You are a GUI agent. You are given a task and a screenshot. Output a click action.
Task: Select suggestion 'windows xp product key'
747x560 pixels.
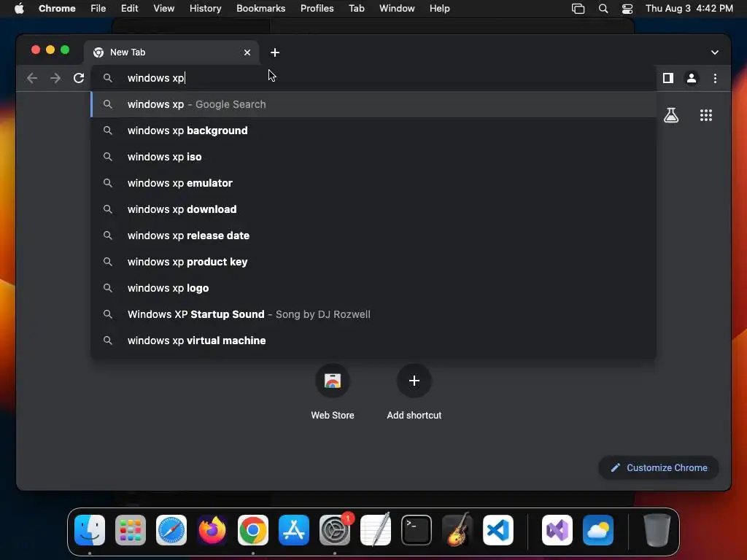[373, 262]
